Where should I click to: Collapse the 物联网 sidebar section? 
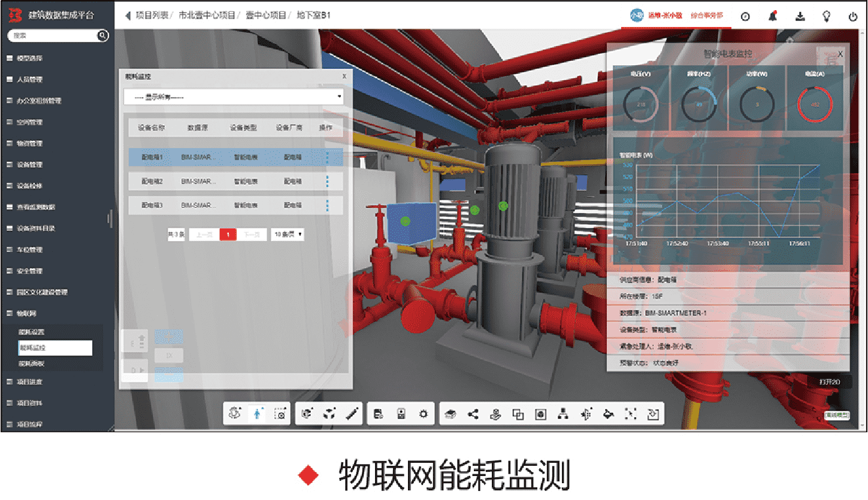coord(27,314)
